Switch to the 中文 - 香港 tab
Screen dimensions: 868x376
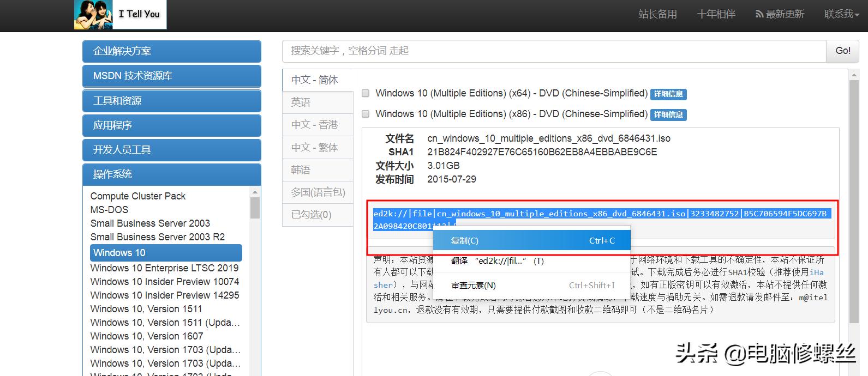(318, 125)
